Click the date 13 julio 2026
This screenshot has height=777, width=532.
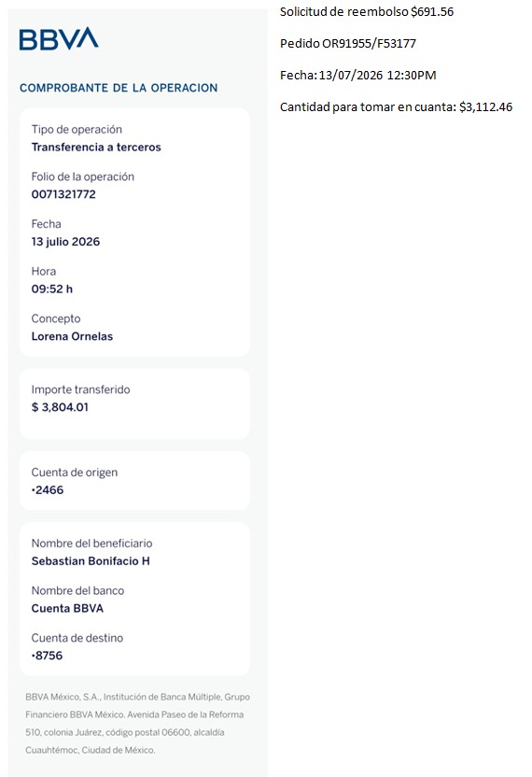pyautogui.click(x=65, y=242)
